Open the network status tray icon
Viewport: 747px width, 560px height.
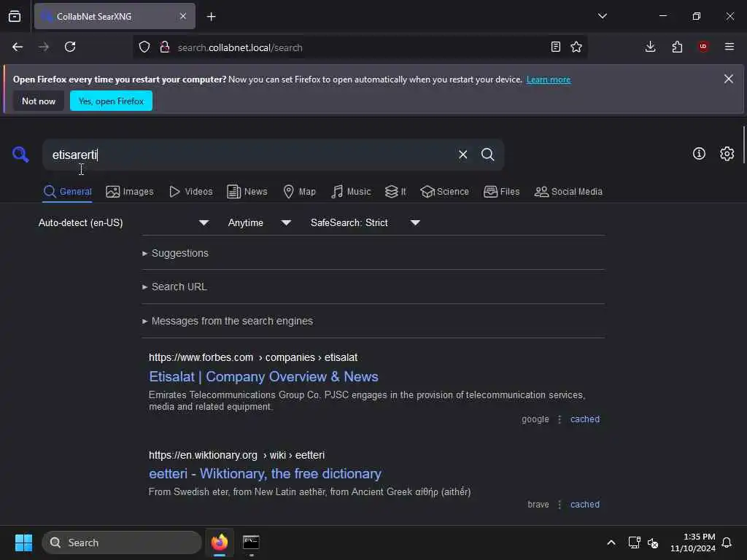pyautogui.click(x=634, y=542)
